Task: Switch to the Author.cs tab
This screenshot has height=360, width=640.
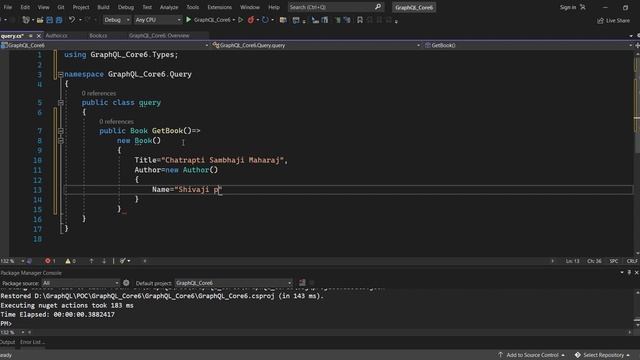Action: 57,36
